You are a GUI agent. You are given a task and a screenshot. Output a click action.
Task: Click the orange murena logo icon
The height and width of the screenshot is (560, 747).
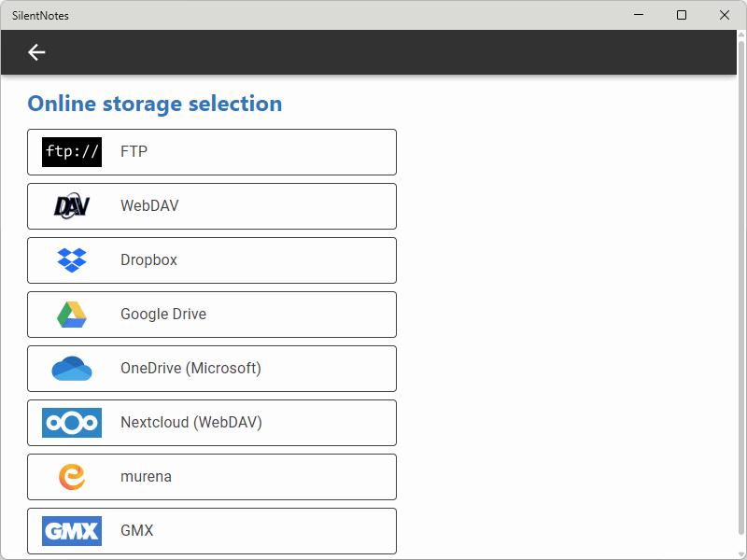[x=72, y=477]
